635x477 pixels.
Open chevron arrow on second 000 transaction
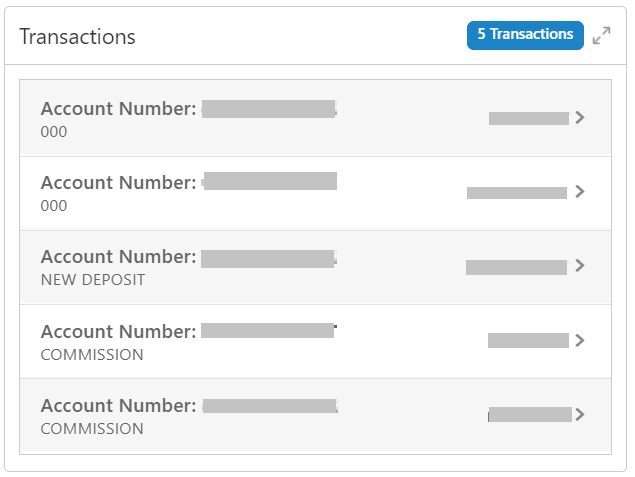580,192
